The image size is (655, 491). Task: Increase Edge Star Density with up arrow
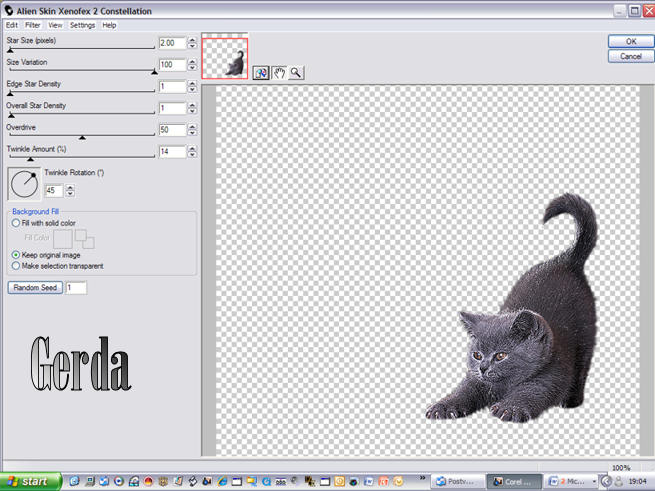tap(192, 84)
